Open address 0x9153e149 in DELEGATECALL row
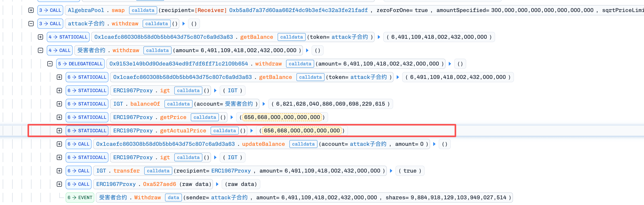 [179, 64]
